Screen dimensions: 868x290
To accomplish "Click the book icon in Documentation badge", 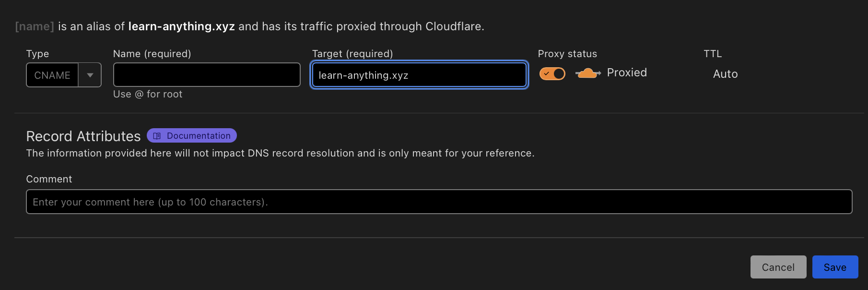I will (x=157, y=136).
